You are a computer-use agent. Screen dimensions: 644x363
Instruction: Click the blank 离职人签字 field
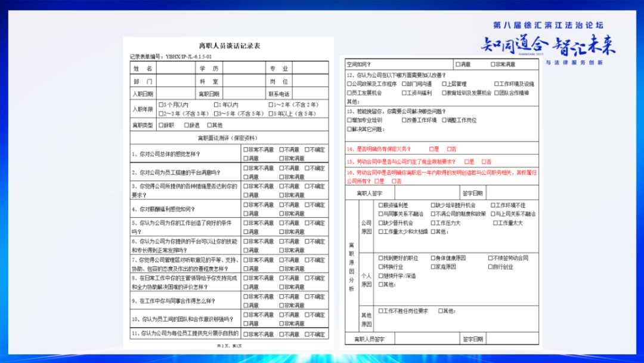click(x=427, y=193)
